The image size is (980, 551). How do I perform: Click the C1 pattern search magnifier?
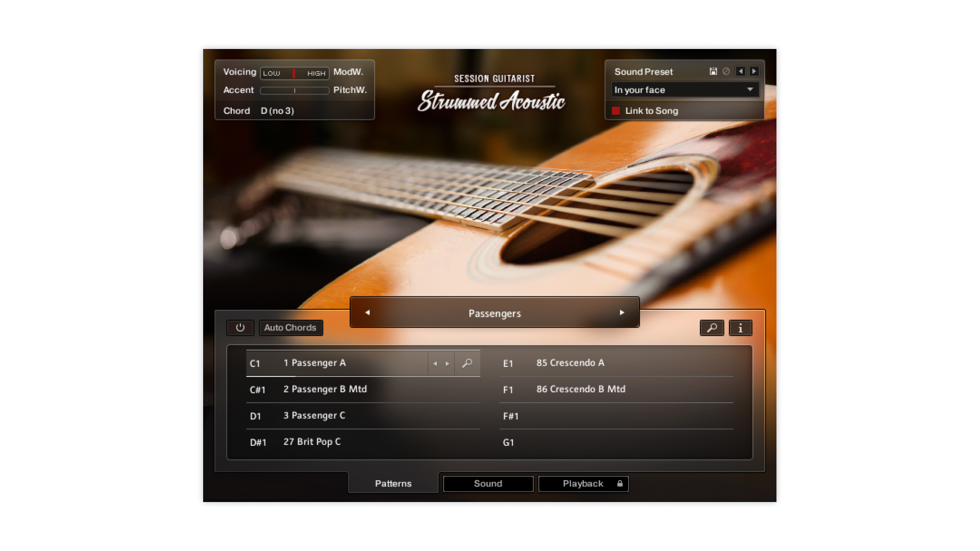467,363
